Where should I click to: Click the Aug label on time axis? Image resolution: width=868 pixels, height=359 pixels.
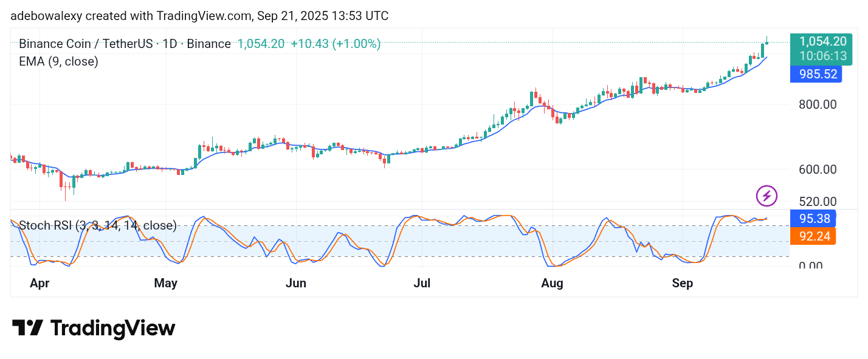552,283
